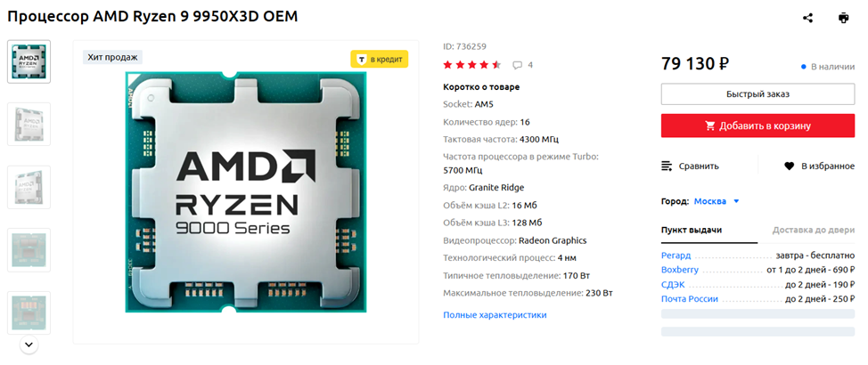Open reviews via the comment bubble icon
Viewport: 868px width, 365px height.
pos(517,65)
